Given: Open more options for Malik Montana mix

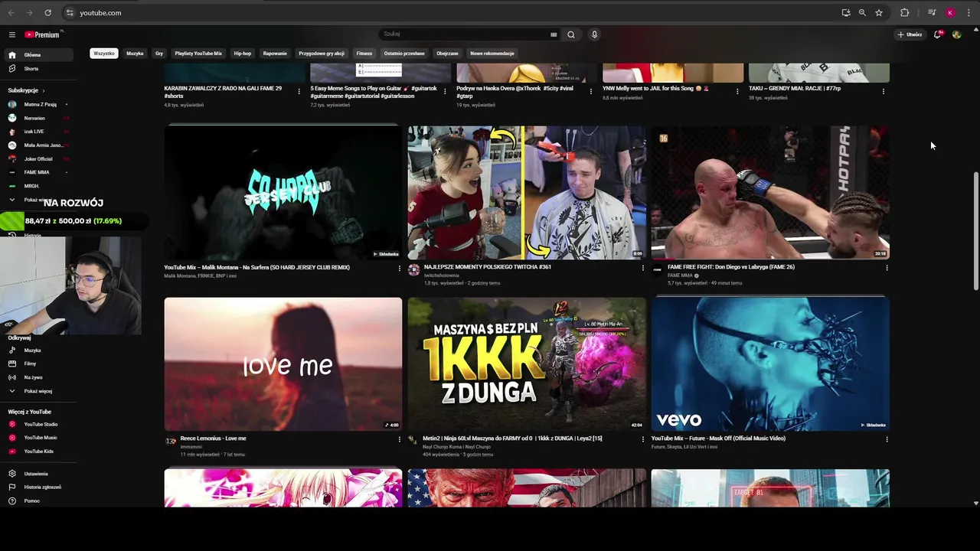Looking at the screenshot, I should point(399,269).
